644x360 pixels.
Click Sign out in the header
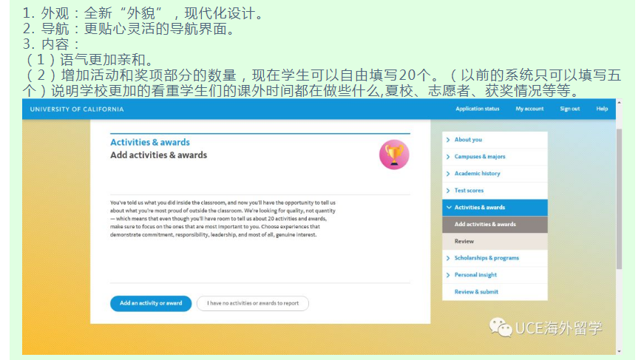[x=569, y=109]
